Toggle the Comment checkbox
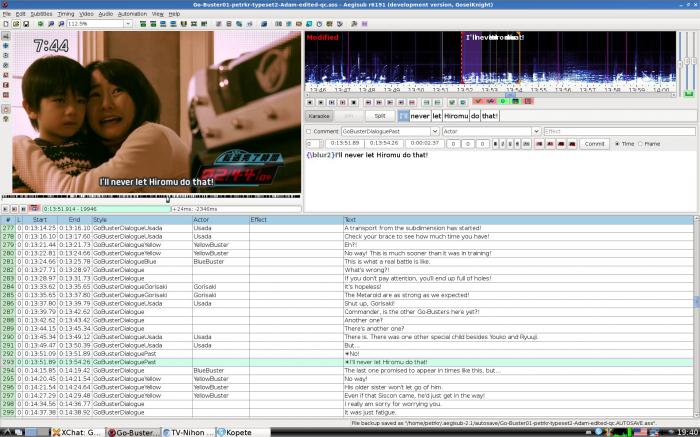This screenshot has height=437, width=700. (308, 131)
